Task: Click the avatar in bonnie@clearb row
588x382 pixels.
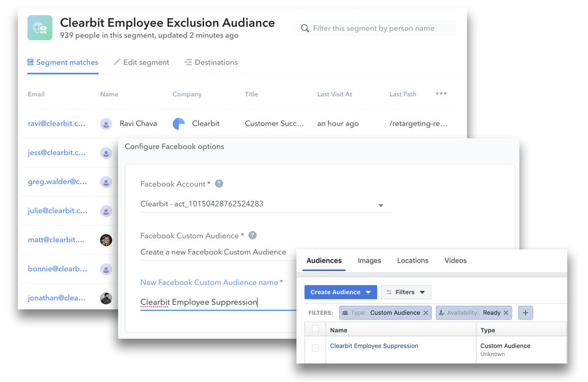Action: (106, 269)
